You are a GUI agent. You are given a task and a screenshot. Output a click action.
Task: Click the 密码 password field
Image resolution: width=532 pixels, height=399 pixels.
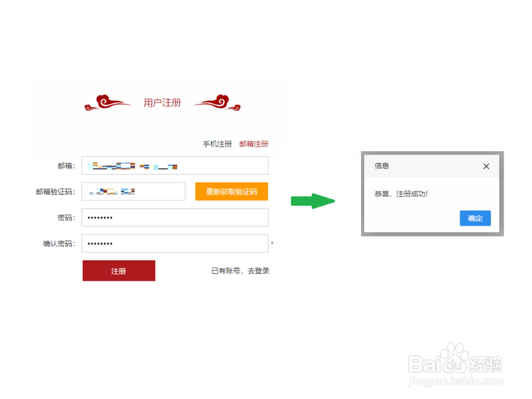pyautogui.click(x=174, y=218)
